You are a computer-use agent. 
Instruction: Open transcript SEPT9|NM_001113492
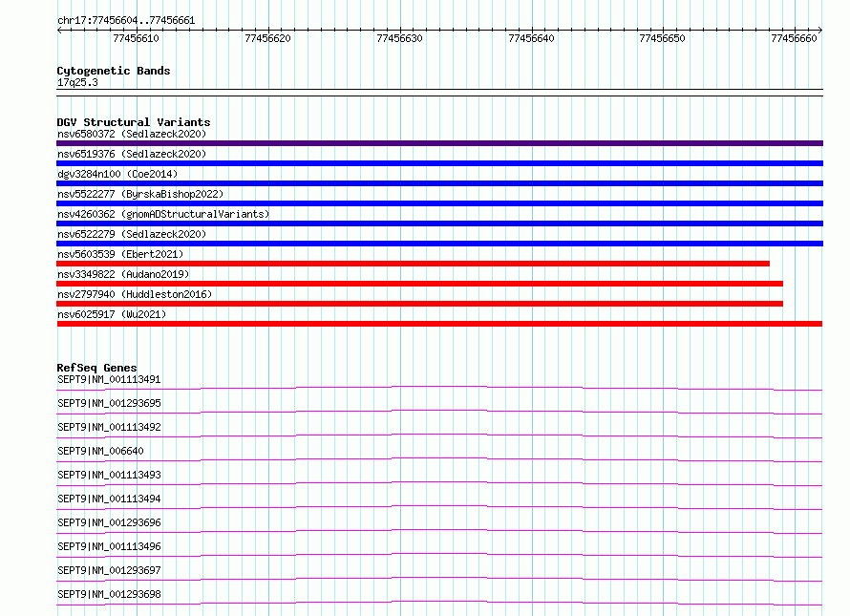coord(109,427)
